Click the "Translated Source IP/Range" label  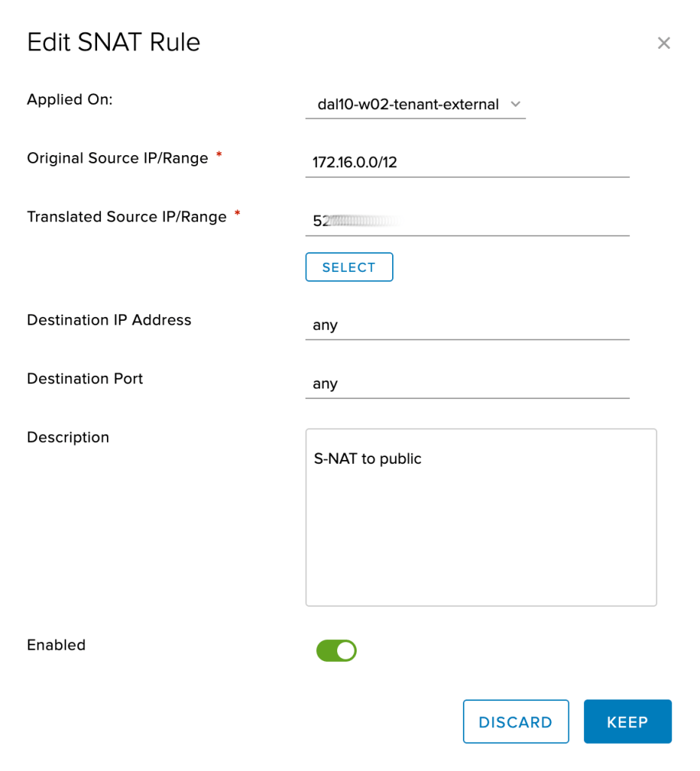coord(126,217)
